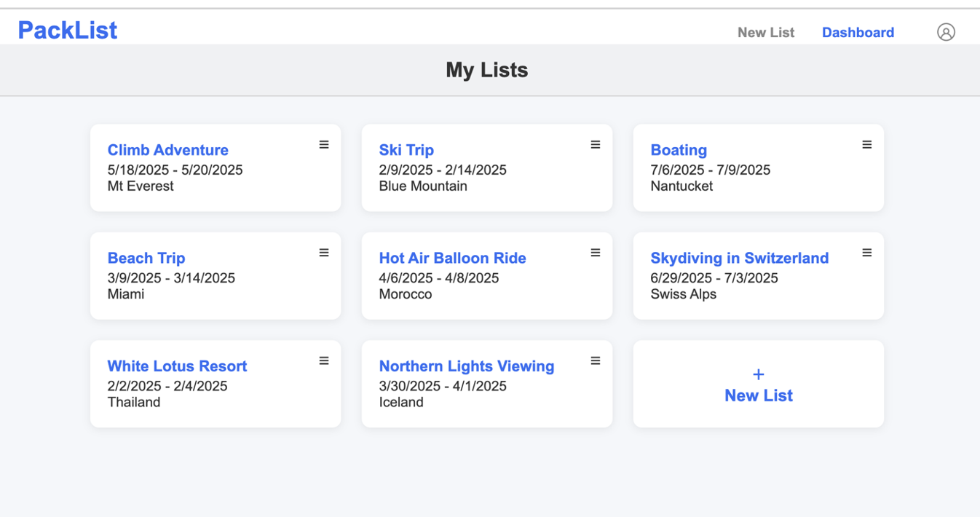Open the Beach Trip card hamburger menu
The height and width of the screenshot is (517, 980).
point(324,253)
